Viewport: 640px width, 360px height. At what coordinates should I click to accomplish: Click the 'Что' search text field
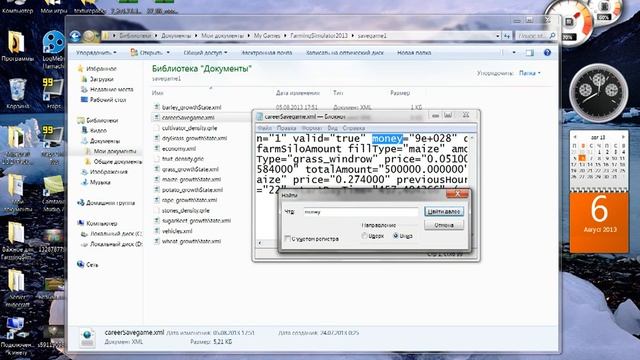coord(361,212)
